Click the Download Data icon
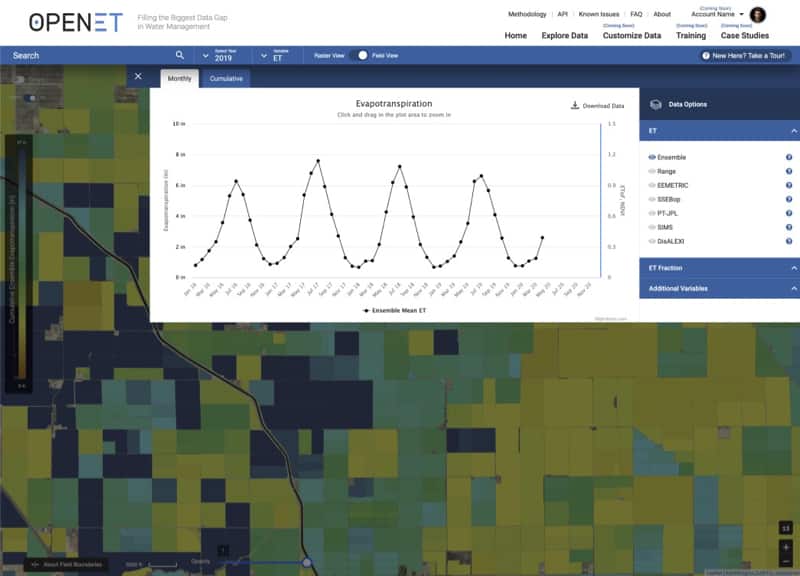Viewport: 800px width, 576px height. [575, 105]
